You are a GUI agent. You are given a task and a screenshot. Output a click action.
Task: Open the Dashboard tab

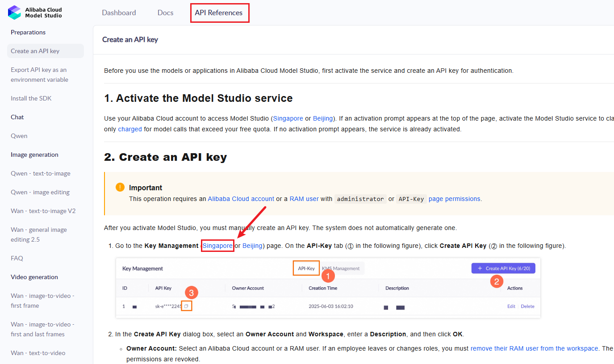[119, 13]
